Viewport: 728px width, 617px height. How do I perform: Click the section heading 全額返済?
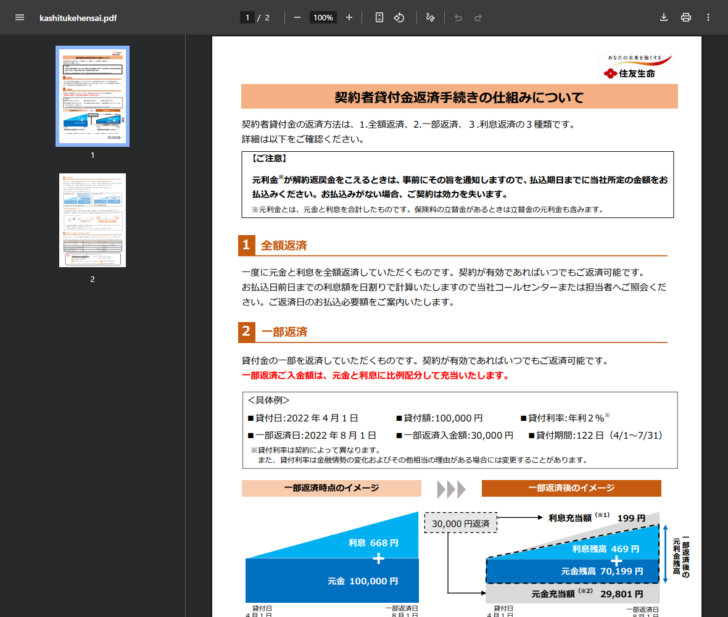pyautogui.click(x=284, y=245)
